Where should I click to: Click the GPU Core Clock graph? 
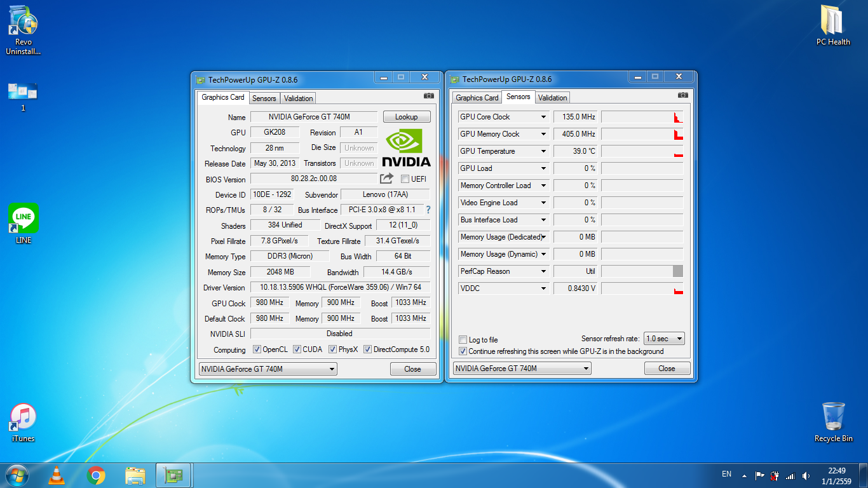tap(642, 117)
